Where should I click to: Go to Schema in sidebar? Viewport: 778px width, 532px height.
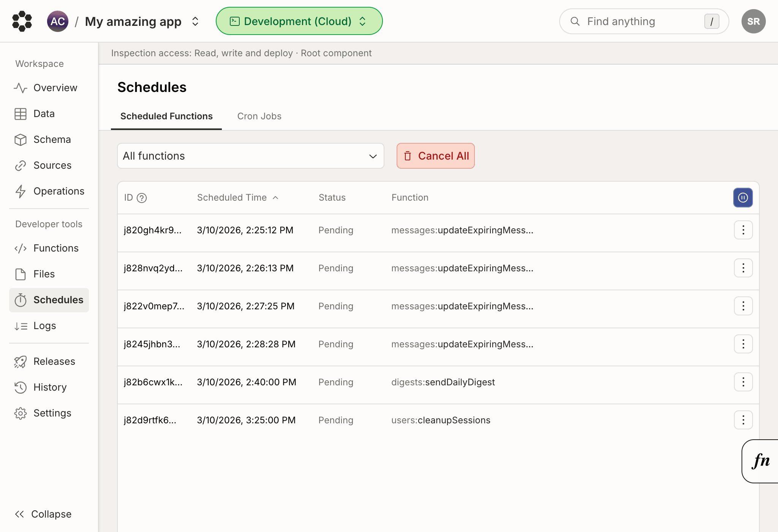click(49, 139)
